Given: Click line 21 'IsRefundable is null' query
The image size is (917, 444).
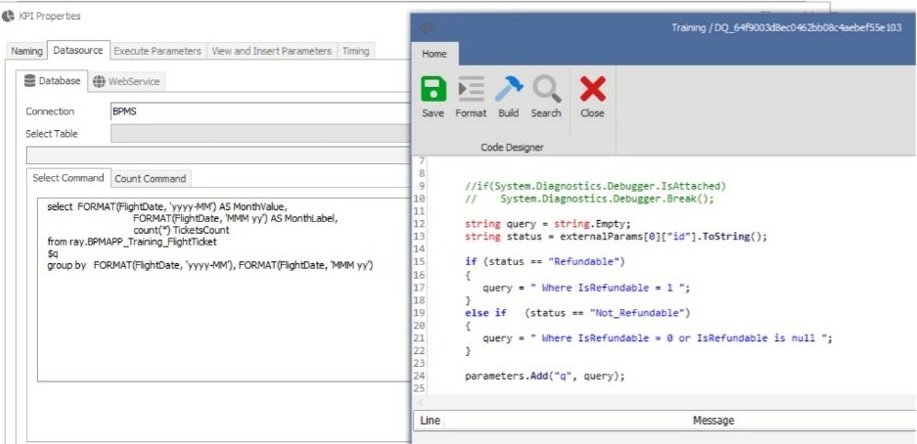Looking at the screenshot, I should pyautogui.click(x=657, y=338).
